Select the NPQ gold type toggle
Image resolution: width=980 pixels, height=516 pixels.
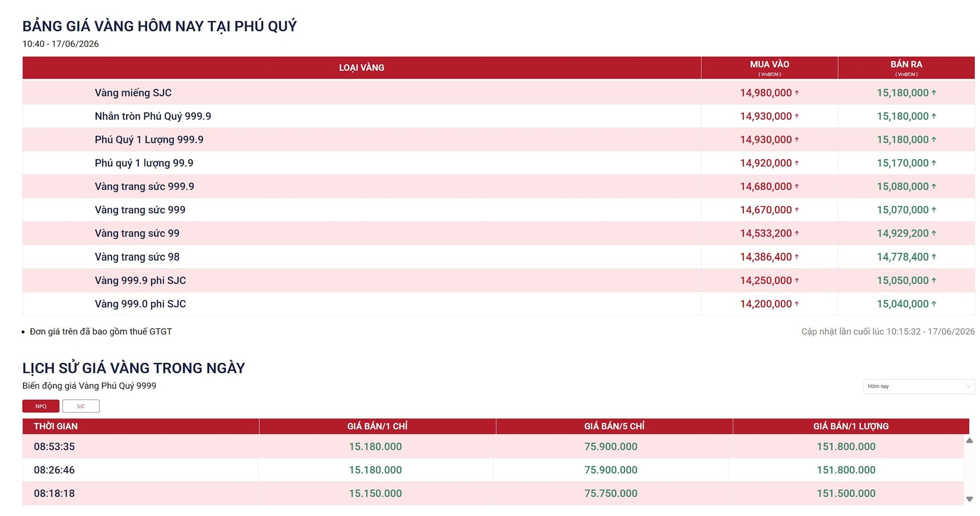41,406
